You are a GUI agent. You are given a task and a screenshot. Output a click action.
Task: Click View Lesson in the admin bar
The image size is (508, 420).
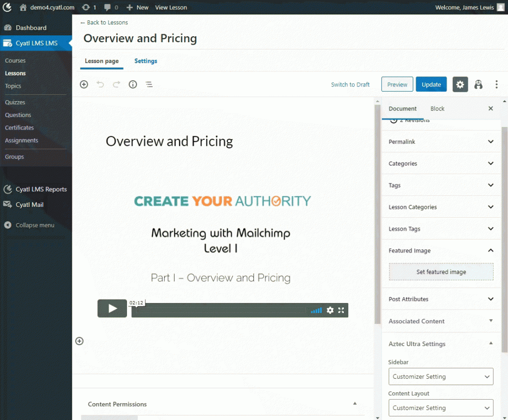click(171, 7)
